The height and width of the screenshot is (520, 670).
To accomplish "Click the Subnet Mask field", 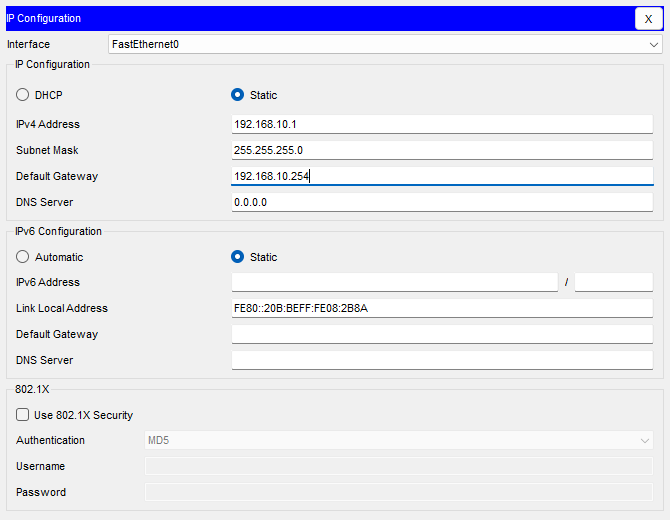I will (x=442, y=150).
